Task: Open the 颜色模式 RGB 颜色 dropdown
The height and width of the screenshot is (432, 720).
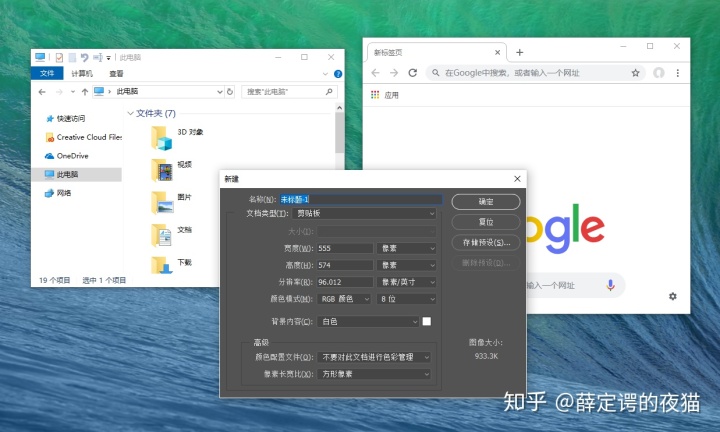Action: click(x=344, y=299)
